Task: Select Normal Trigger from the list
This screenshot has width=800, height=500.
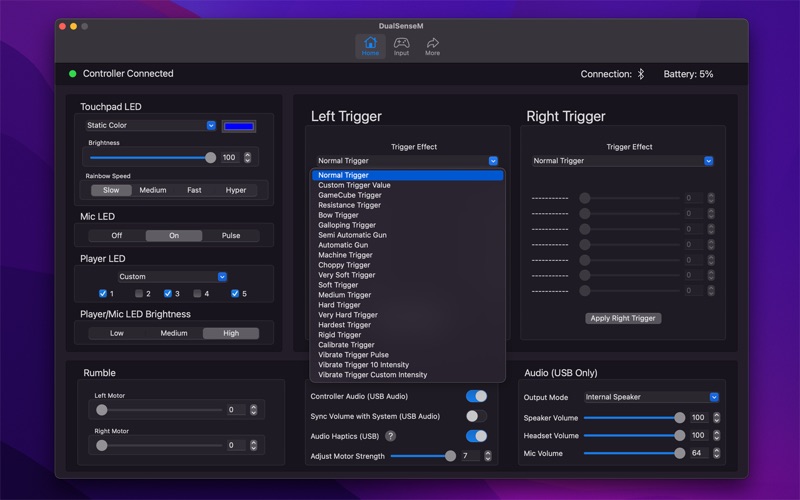Action: click(x=408, y=175)
